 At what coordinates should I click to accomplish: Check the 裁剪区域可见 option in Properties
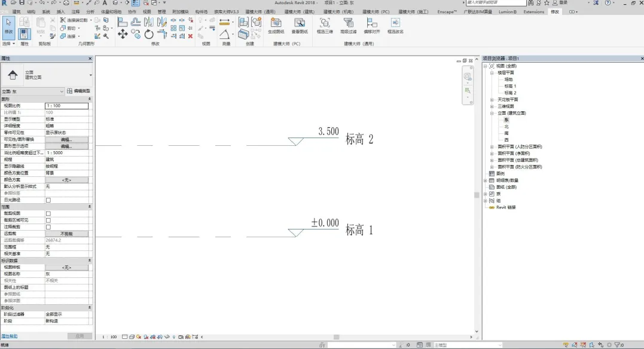pyautogui.click(x=48, y=220)
